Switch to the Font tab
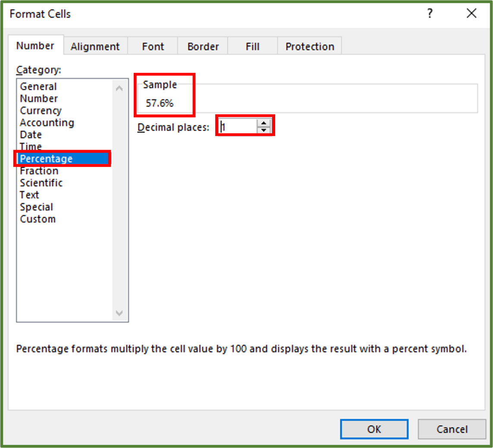Image resolution: width=493 pixels, height=448 pixels. 152,46
